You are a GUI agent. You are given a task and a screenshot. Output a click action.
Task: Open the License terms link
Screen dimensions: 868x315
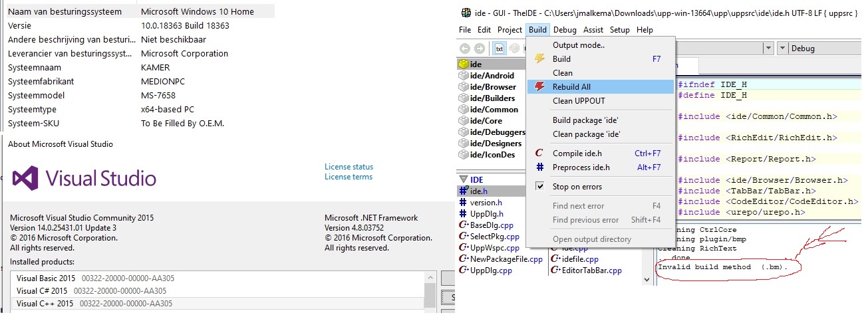[349, 177]
